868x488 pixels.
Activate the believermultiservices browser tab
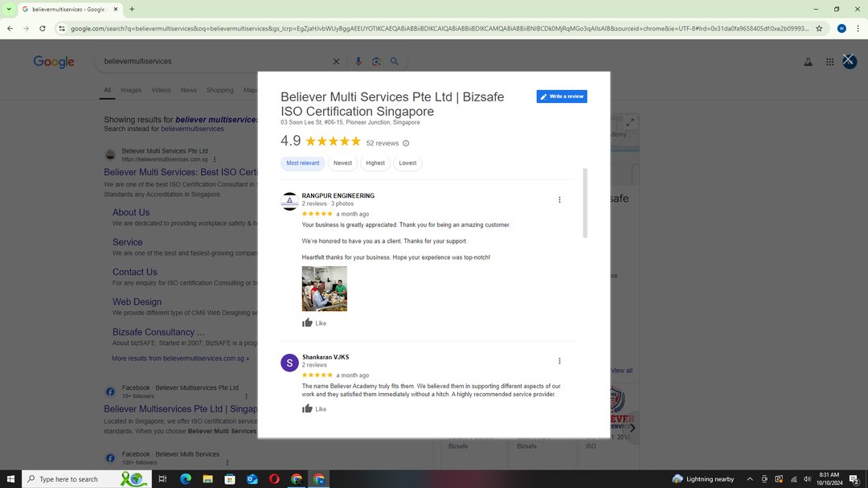[69, 10]
